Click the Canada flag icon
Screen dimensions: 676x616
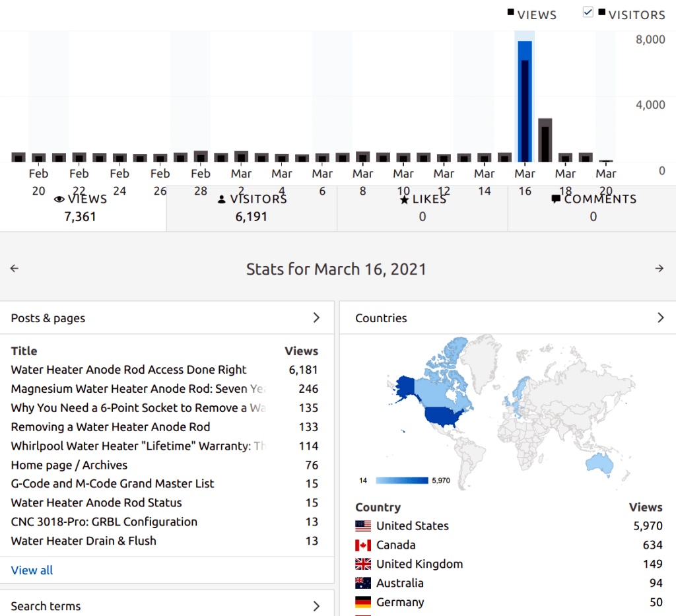[363, 545]
